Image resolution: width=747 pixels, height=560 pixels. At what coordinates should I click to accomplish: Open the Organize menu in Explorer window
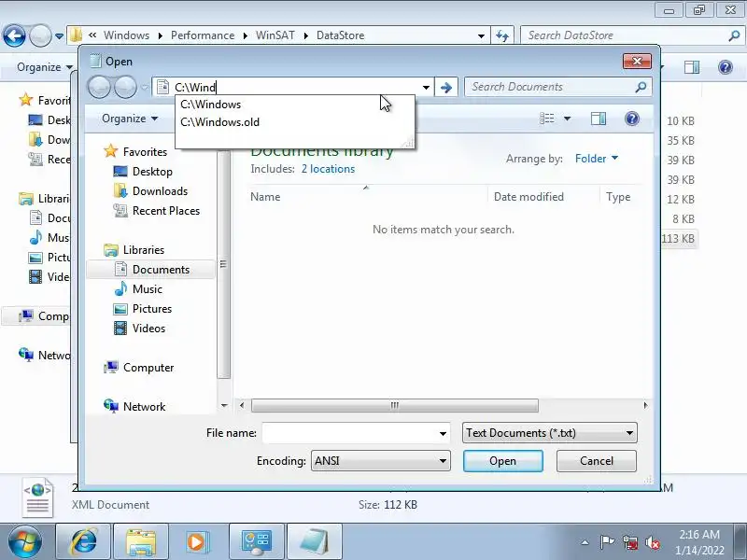(x=44, y=67)
